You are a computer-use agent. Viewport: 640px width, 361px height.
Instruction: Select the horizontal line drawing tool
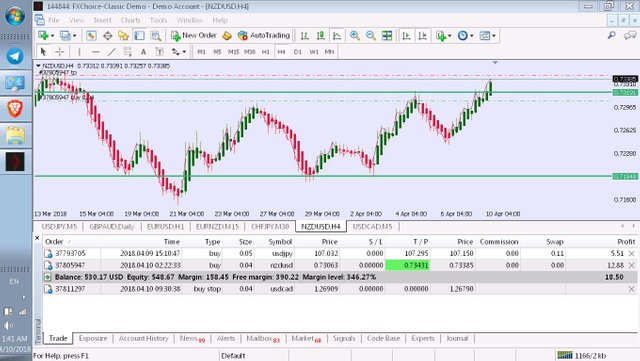pyautogui.click(x=96, y=52)
